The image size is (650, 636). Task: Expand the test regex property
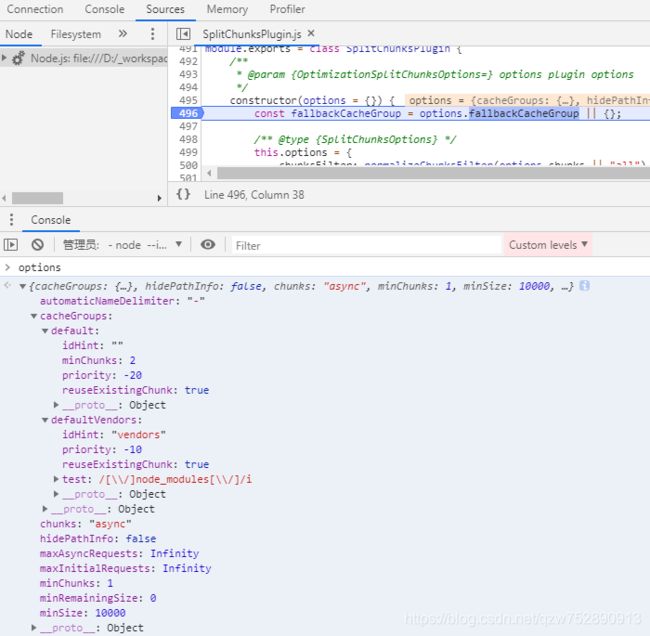click(56, 479)
